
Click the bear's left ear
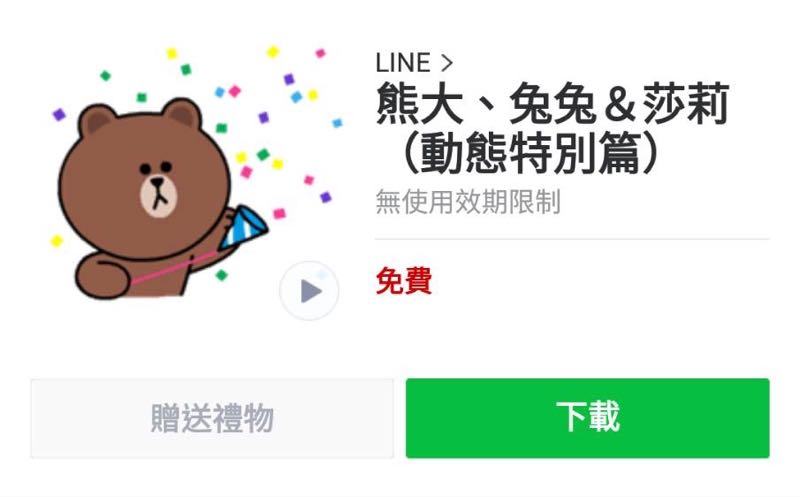click(97, 121)
